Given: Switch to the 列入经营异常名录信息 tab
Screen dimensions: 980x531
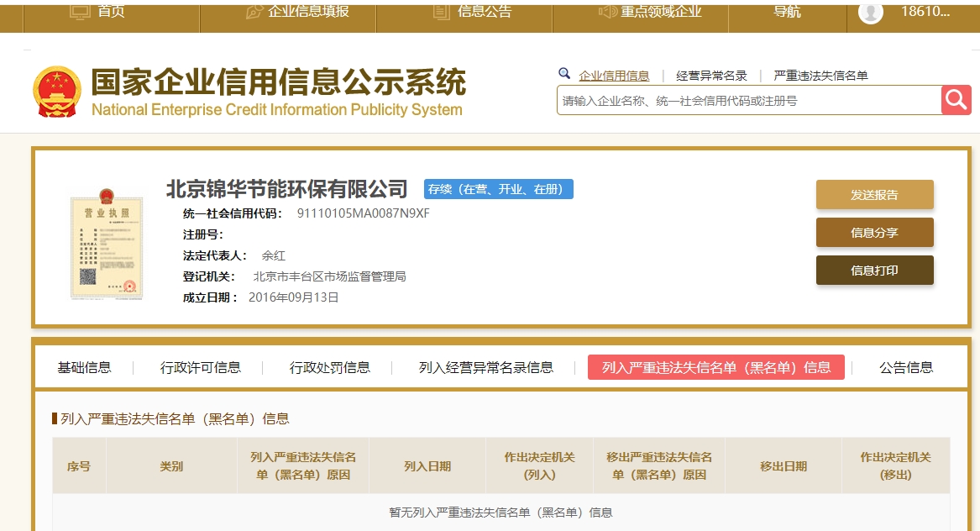Looking at the screenshot, I should (485, 368).
